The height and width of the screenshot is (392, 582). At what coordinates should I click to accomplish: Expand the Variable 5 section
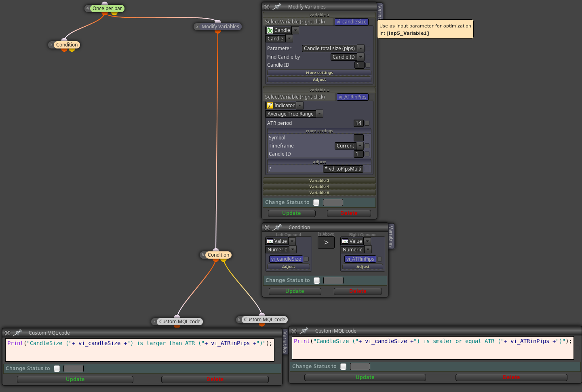319,193
